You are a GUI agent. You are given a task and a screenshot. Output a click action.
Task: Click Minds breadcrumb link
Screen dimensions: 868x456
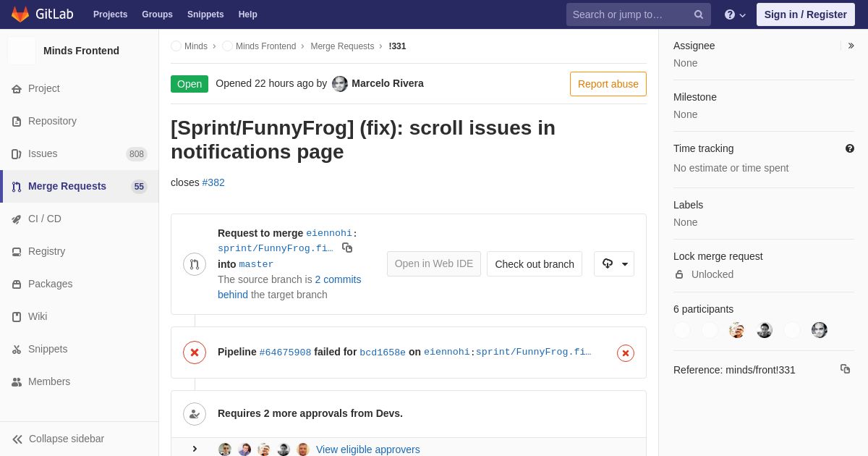point(196,46)
